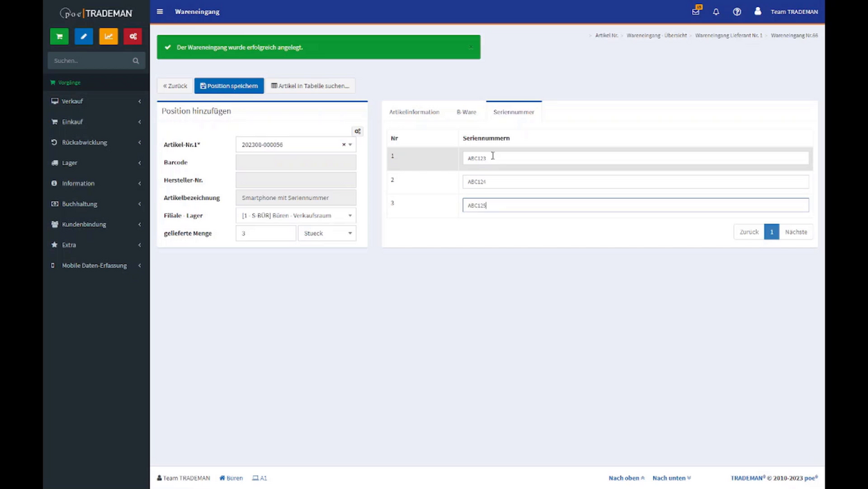
Task: Click the search magnifier icon in sidebar
Action: pyautogui.click(x=135, y=61)
